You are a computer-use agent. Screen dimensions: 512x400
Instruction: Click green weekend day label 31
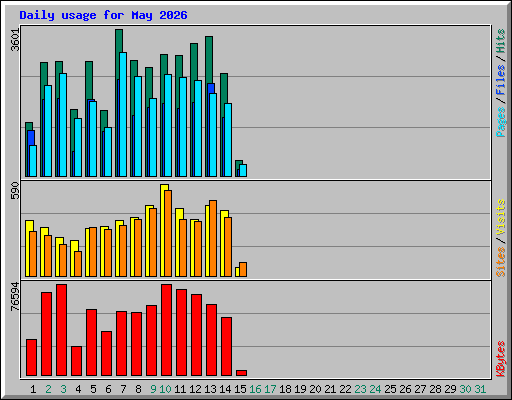(480, 389)
